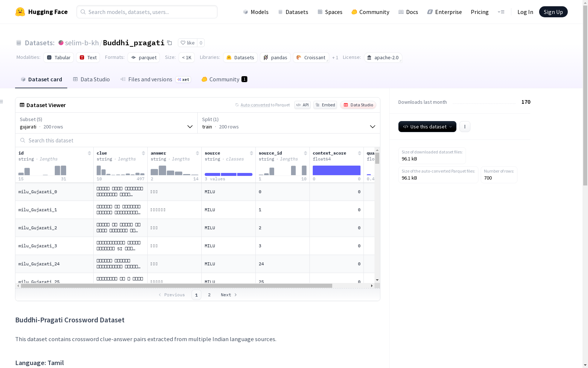The width and height of the screenshot is (588, 368).
Task: Go to Spaces in the top navigation
Action: coord(330,12)
